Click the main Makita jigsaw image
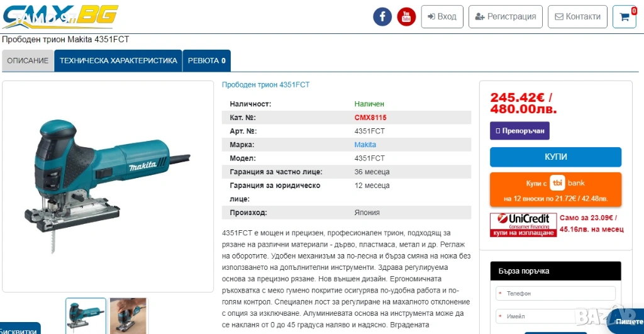 (108, 187)
